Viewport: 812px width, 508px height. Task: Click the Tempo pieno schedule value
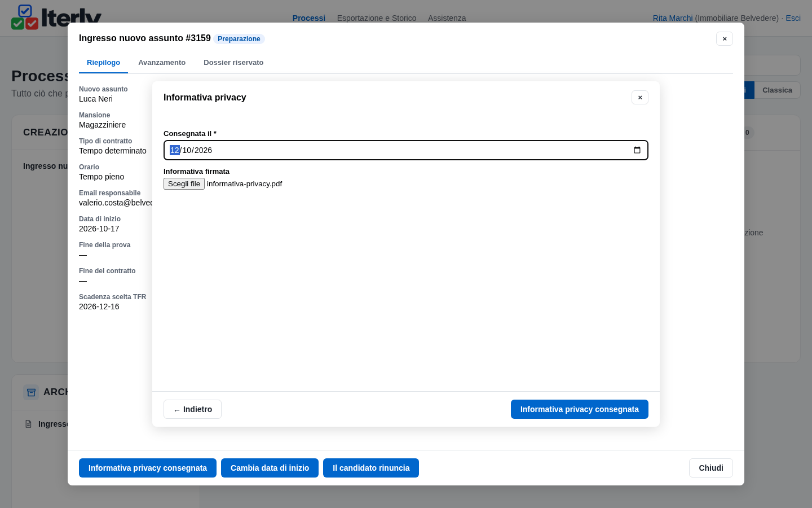pyautogui.click(x=101, y=177)
